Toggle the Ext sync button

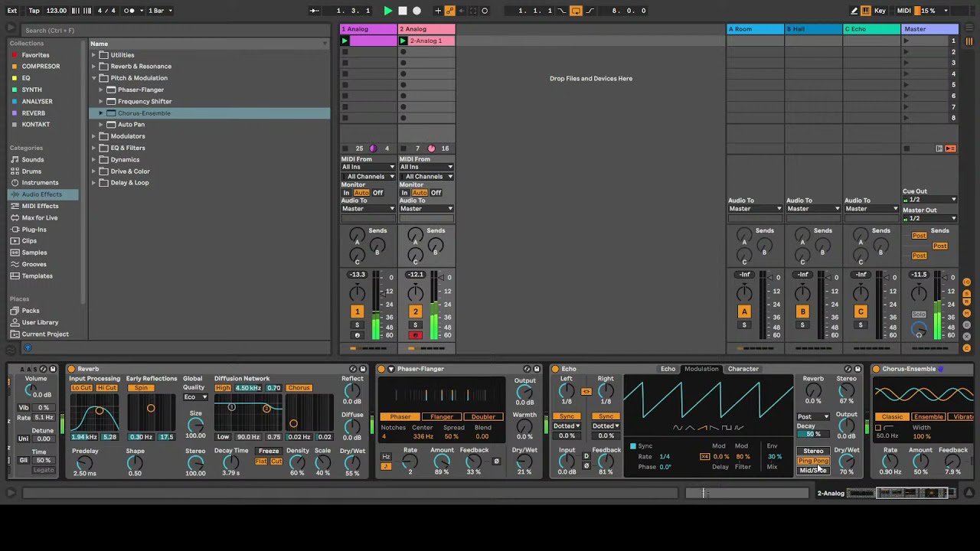pyautogui.click(x=12, y=11)
